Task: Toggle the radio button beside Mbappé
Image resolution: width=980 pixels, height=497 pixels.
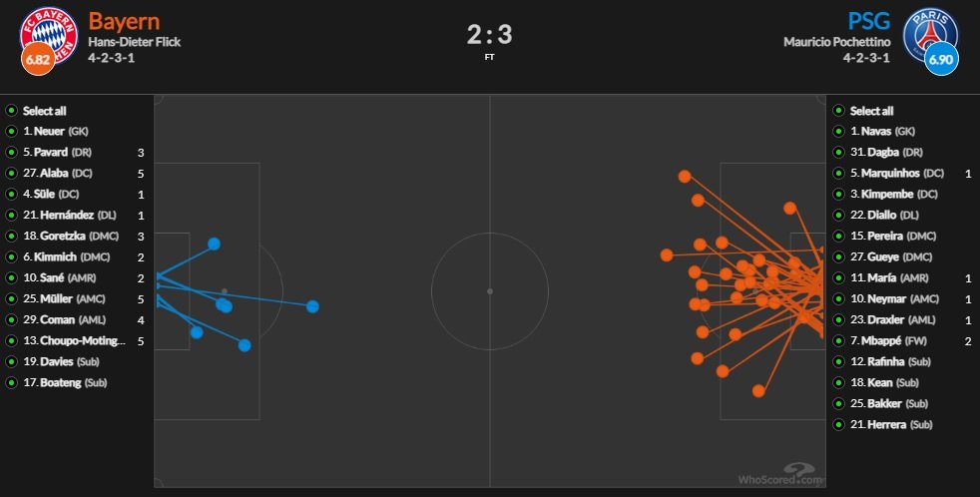Action: (x=838, y=340)
